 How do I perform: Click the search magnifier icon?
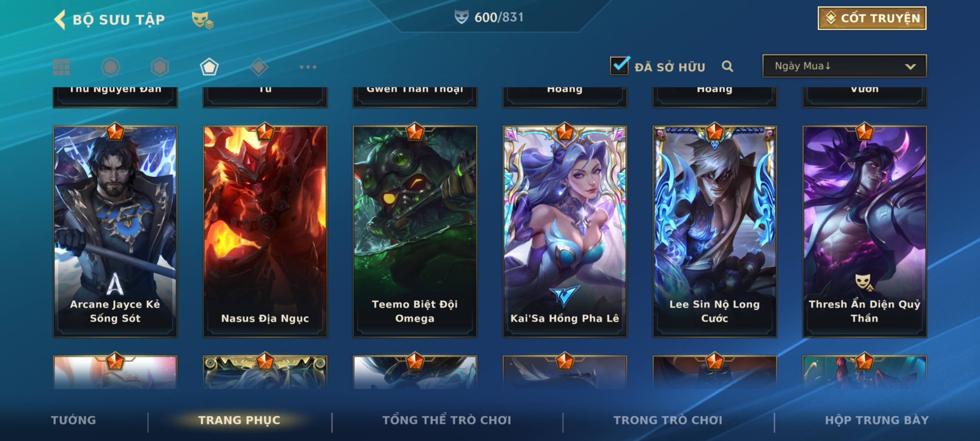[x=727, y=66]
